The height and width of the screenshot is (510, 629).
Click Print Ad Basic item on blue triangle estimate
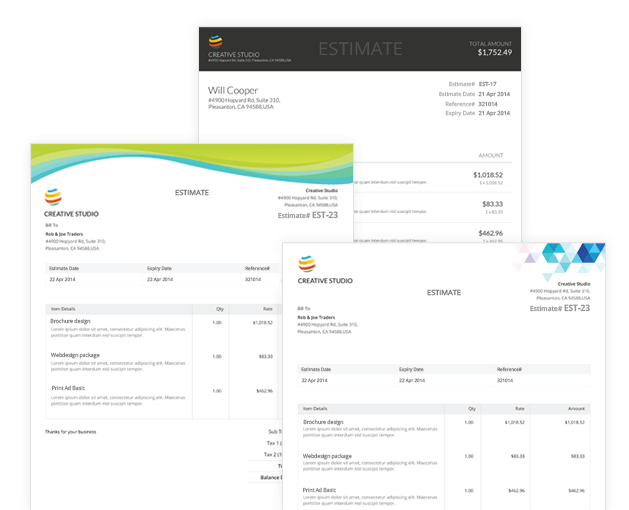[319, 490]
